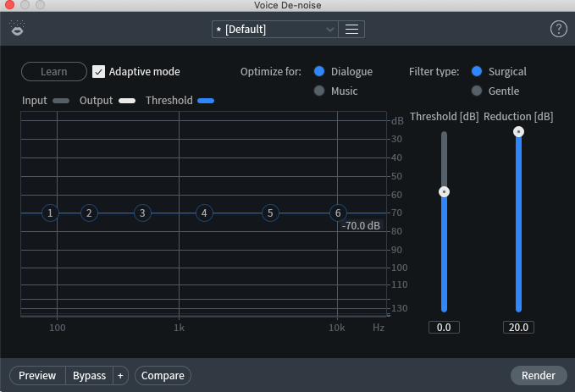Open the help question mark icon

click(x=559, y=29)
